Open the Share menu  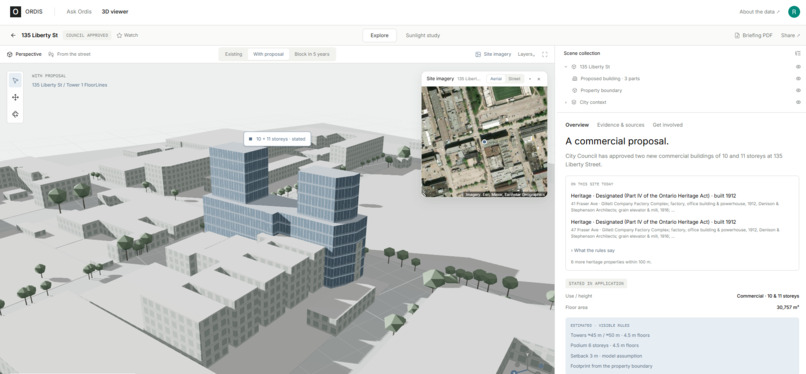pos(790,35)
